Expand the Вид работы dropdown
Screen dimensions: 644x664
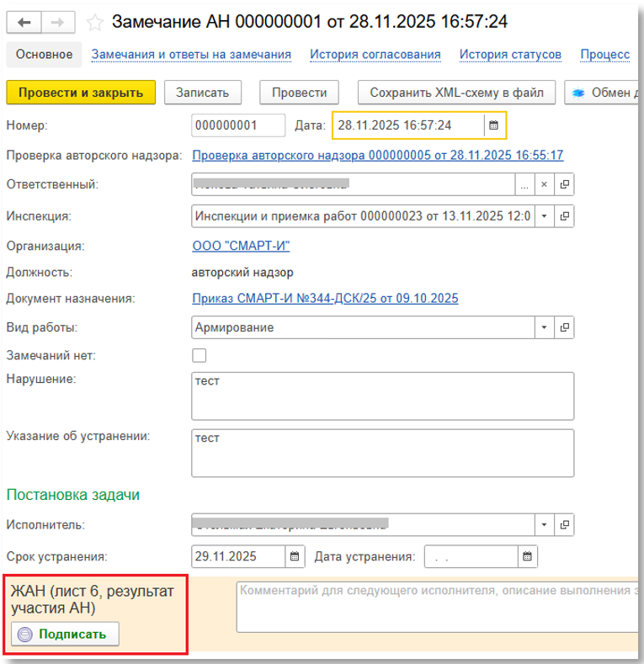[544, 327]
